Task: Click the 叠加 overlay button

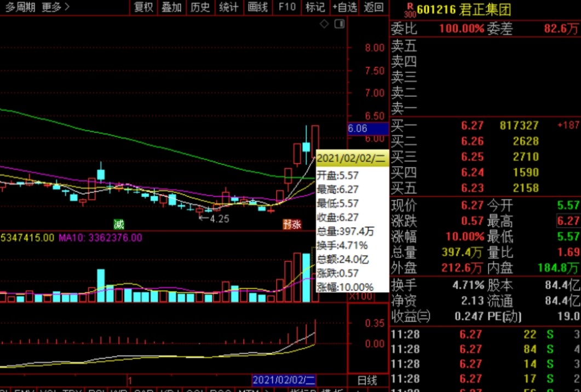Action: [x=171, y=7]
